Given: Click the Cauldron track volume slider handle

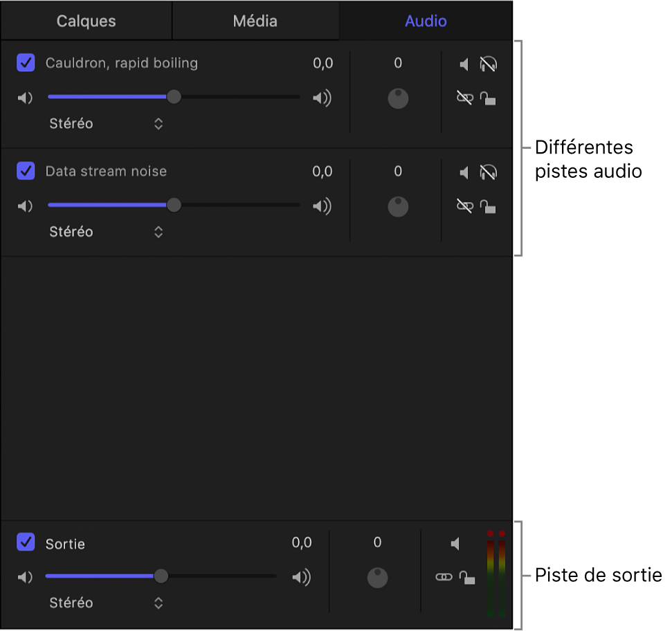Looking at the screenshot, I should click(x=174, y=98).
